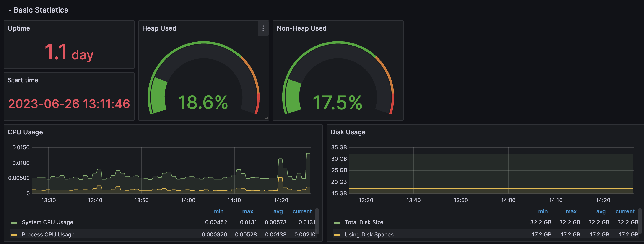The image size is (644, 244).
Task: Click the Heap Used resize handle corner
Action: (x=267, y=118)
